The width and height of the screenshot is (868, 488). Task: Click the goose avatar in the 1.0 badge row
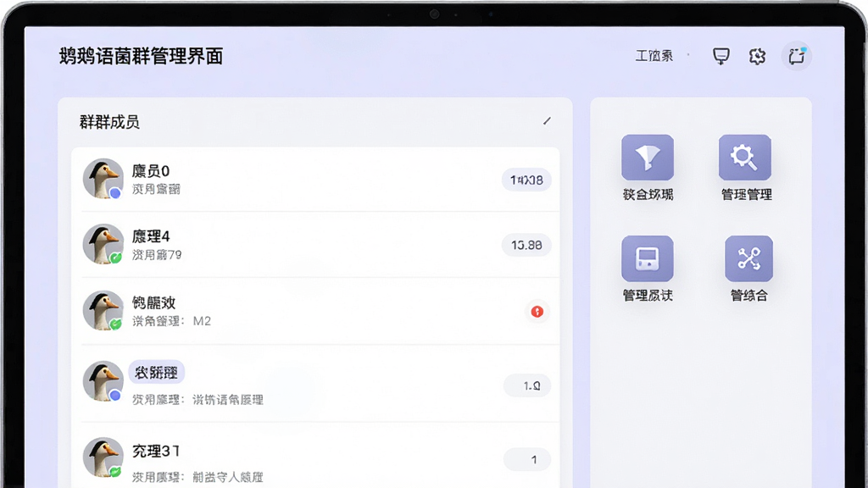[103, 381]
